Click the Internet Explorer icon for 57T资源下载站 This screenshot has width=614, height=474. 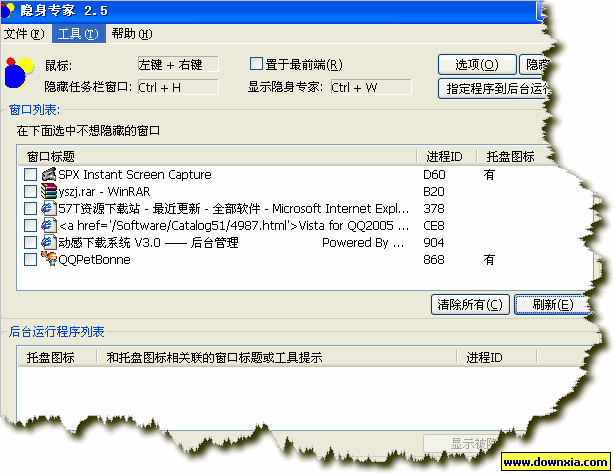48,209
